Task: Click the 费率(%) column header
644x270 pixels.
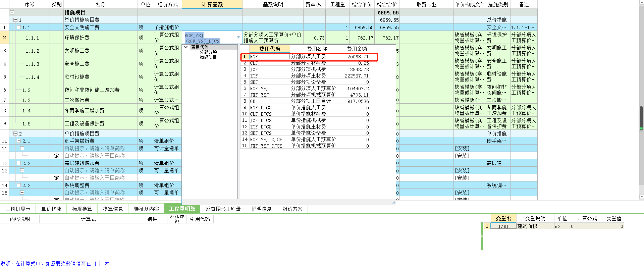Action: (x=314, y=4)
